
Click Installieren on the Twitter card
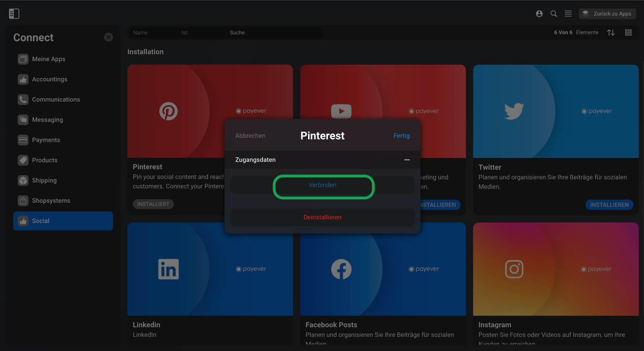pyautogui.click(x=609, y=205)
